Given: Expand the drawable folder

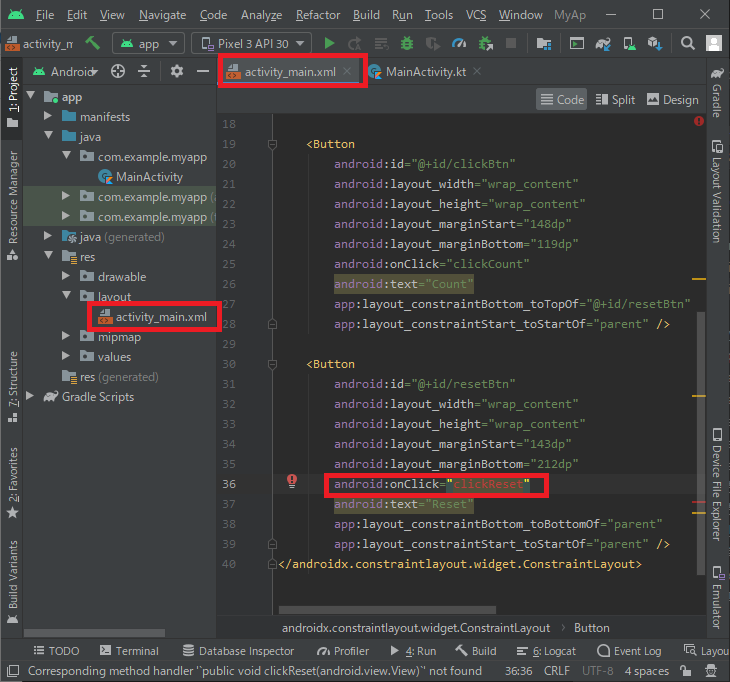Looking at the screenshot, I should click(x=66, y=276).
